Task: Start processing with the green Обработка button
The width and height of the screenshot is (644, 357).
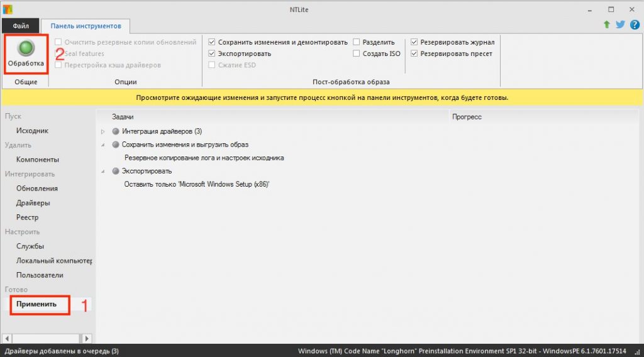Action: pyautogui.click(x=26, y=54)
